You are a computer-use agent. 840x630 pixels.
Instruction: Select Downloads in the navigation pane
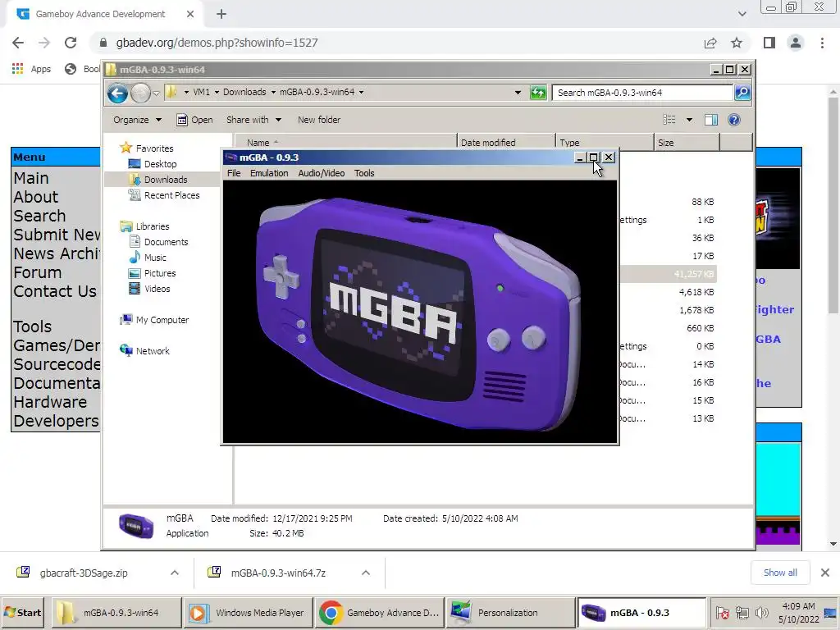point(166,180)
